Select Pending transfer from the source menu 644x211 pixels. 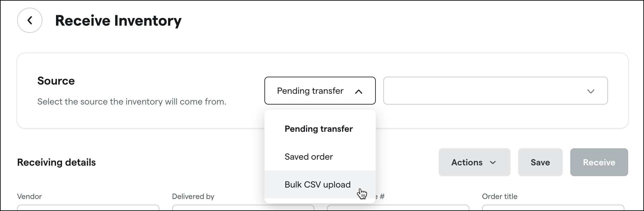click(318, 129)
